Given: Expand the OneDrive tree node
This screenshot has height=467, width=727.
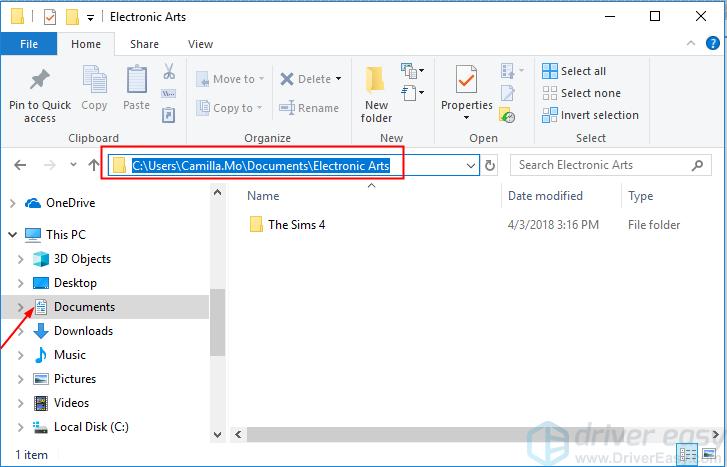Looking at the screenshot, I should [13, 203].
